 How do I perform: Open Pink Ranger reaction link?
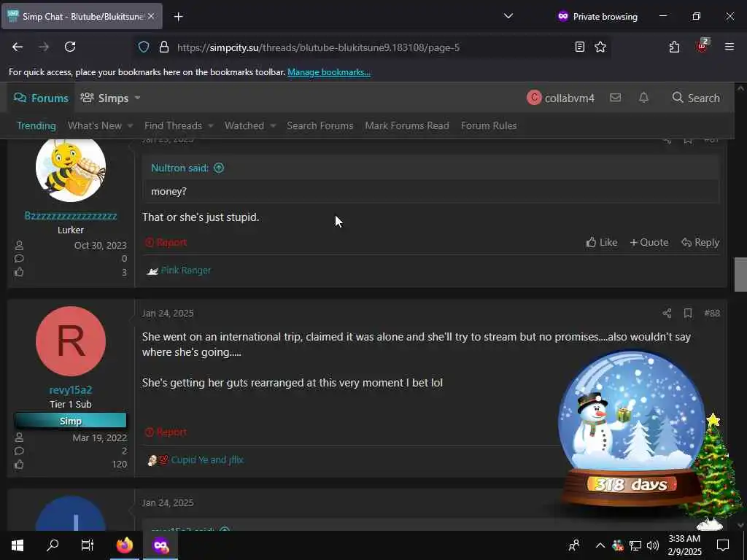click(x=186, y=270)
